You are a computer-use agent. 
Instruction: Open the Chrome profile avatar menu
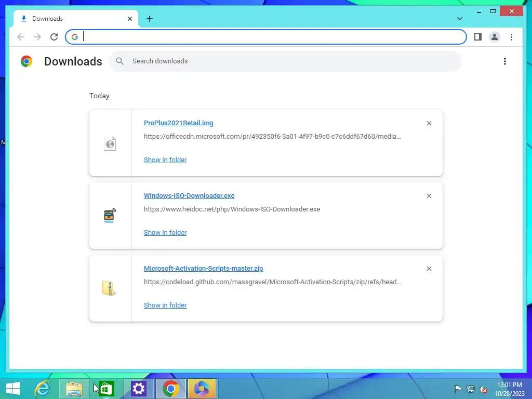[x=495, y=37]
